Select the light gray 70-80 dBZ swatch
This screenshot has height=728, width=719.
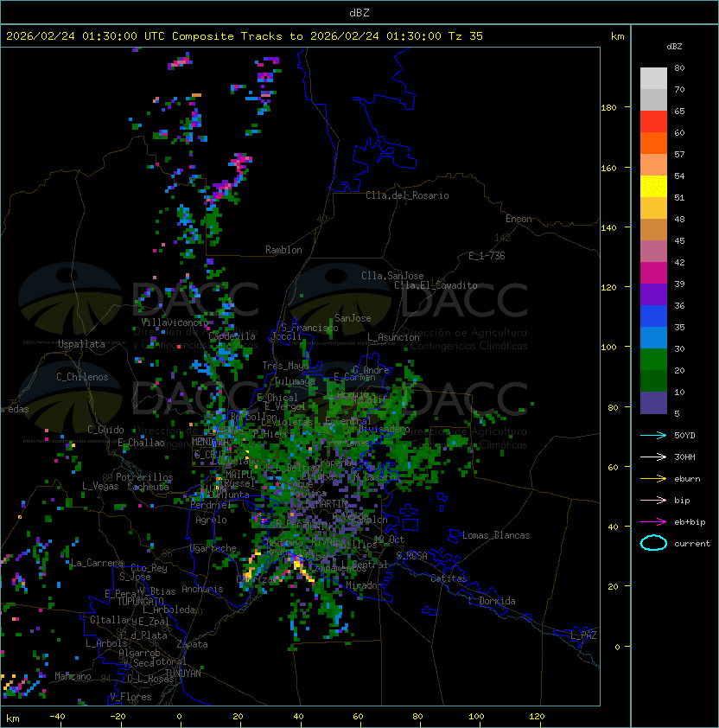tap(653, 79)
